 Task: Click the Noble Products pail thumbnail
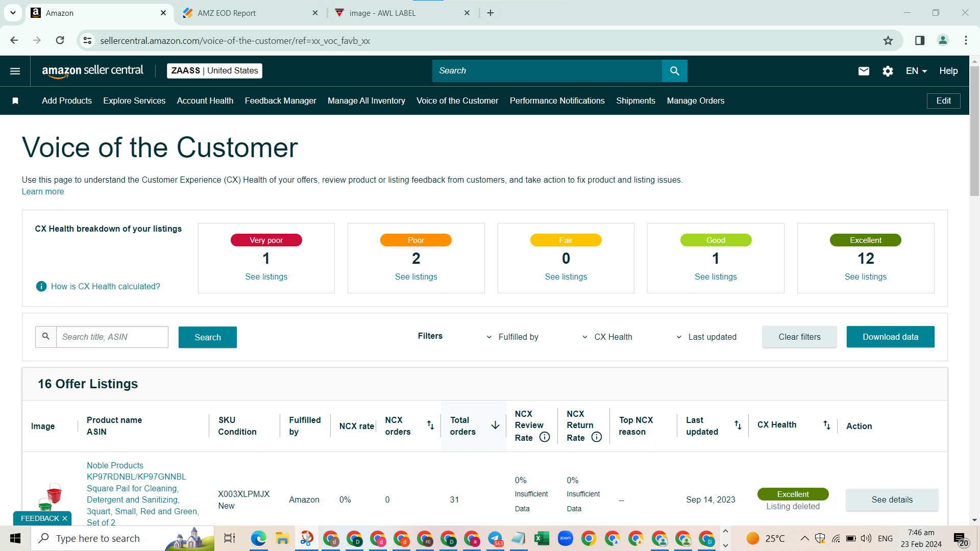pos(50,497)
